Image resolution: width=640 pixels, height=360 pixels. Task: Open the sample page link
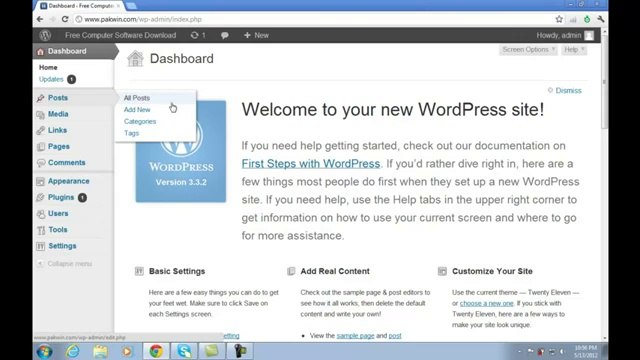[x=355, y=336]
